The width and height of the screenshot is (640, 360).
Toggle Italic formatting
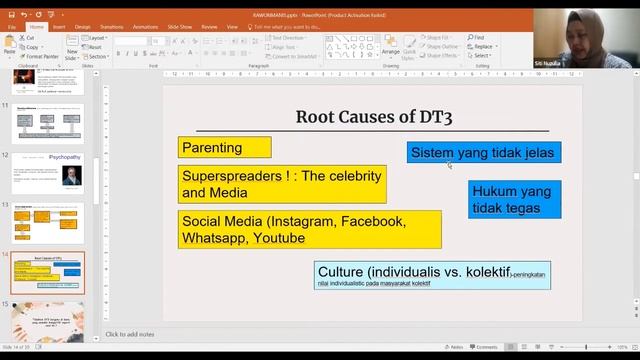127,53
